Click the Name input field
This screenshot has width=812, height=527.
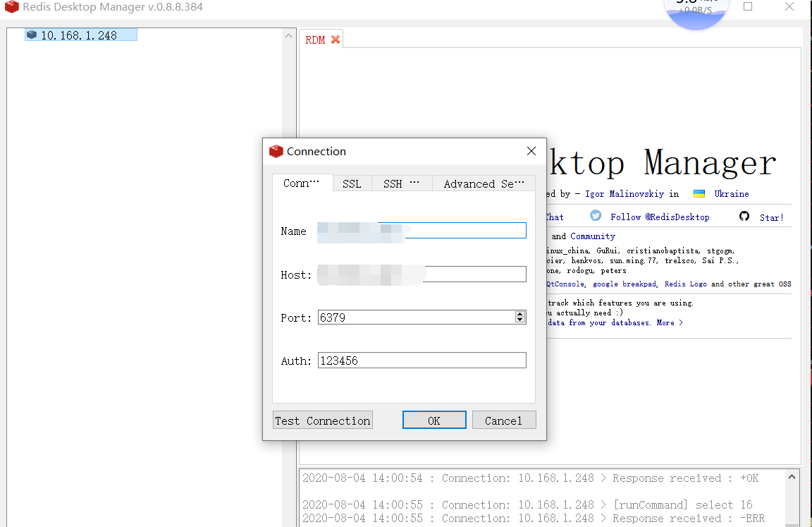point(422,231)
